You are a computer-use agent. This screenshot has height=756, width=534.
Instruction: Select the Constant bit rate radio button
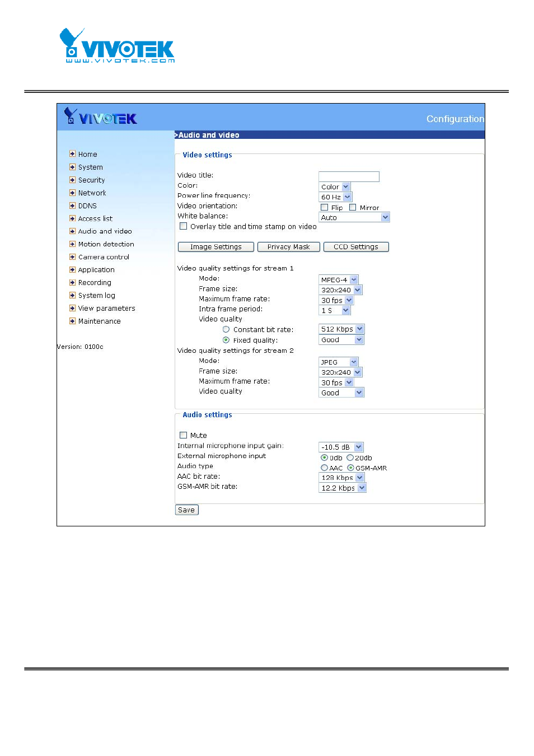(226, 329)
